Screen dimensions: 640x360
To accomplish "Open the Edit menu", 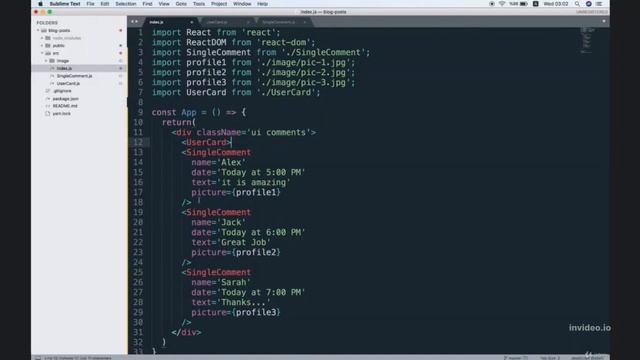I will (x=105, y=4).
